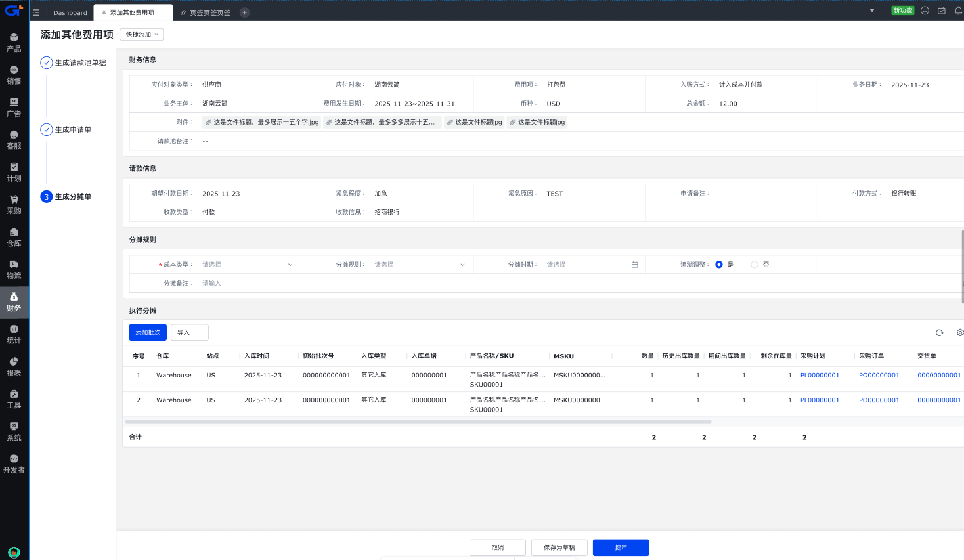Add a new tab with plus icon

(x=244, y=12)
